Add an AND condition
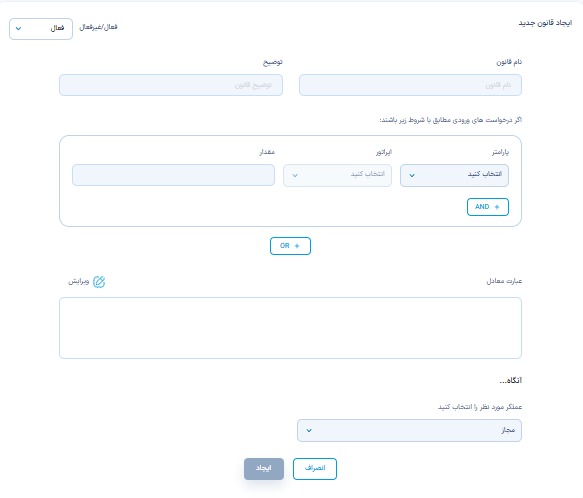583x498 pixels. coord(488,207)
